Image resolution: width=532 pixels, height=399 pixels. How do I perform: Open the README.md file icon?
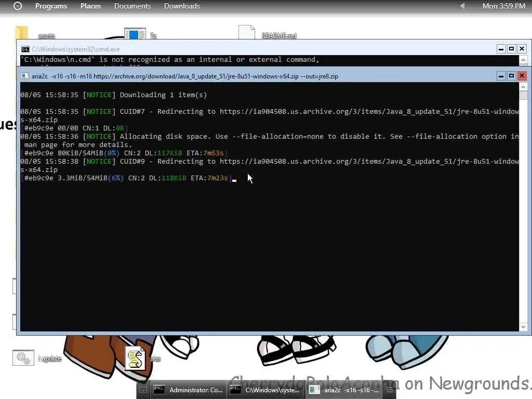coord(247,32)
